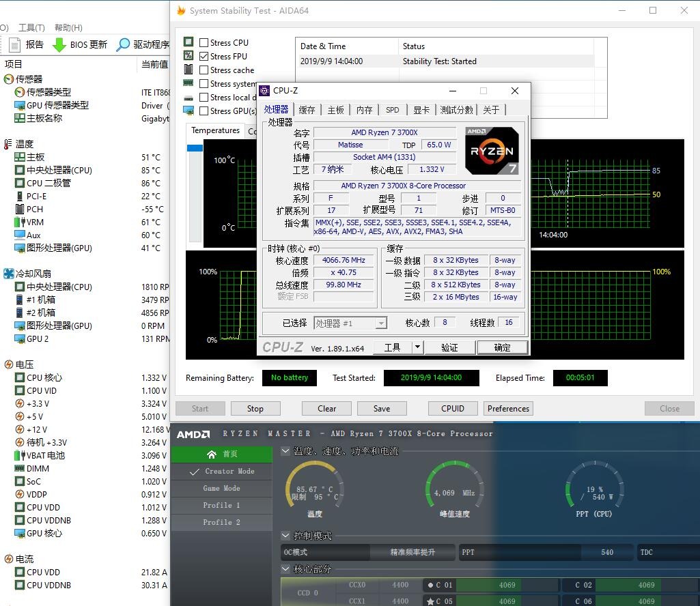700x606 pixels.
Task: Uncheck the Stress FPU checkbox
Action: click(204, 56)
